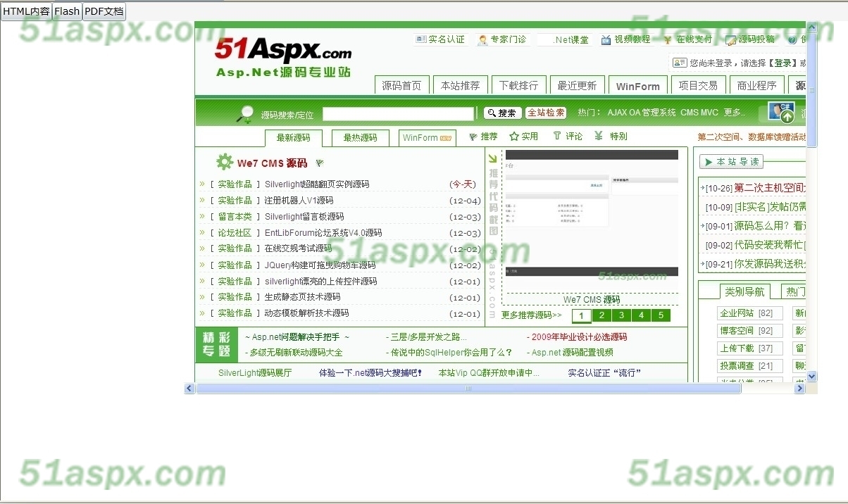
Task: Switch to the HTML内容 tab
Action: tap(27, 11)
